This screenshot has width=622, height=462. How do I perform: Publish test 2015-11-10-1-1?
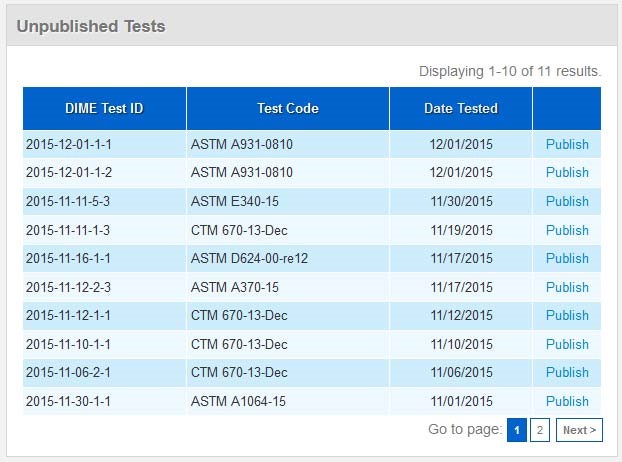coord(567,344)
